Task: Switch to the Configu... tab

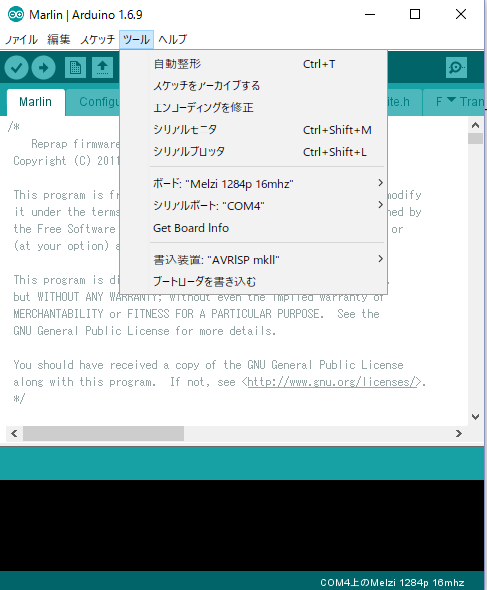Action: [x=93, y=102]
